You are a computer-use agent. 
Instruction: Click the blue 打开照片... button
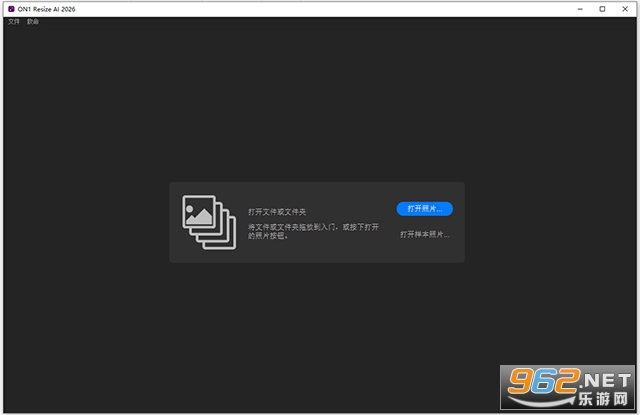(x=424, y=209)
